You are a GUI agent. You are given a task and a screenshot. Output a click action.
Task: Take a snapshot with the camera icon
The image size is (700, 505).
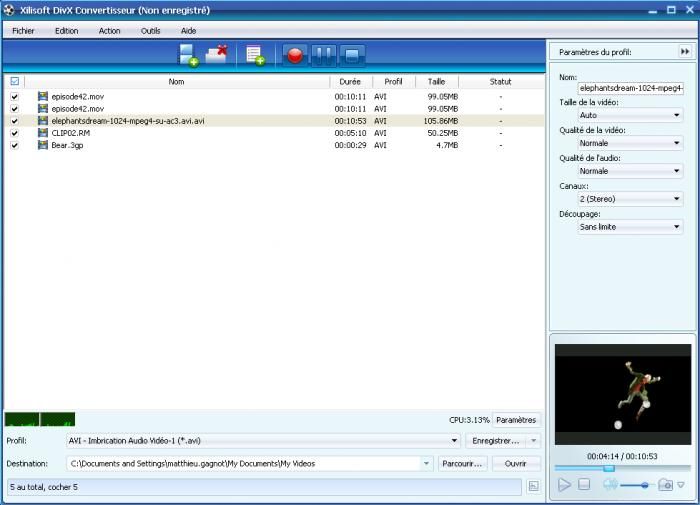(x=665, y=485)
